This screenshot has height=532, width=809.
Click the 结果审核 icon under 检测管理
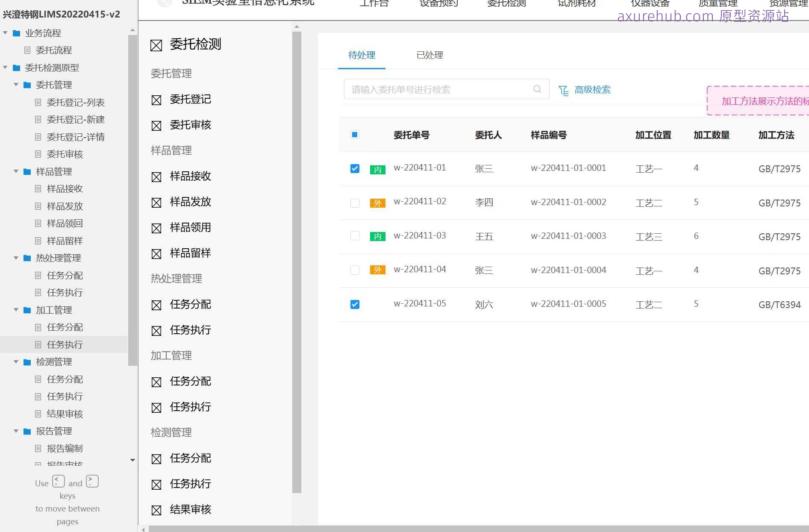pyautogui.click(x=156, y=510)
